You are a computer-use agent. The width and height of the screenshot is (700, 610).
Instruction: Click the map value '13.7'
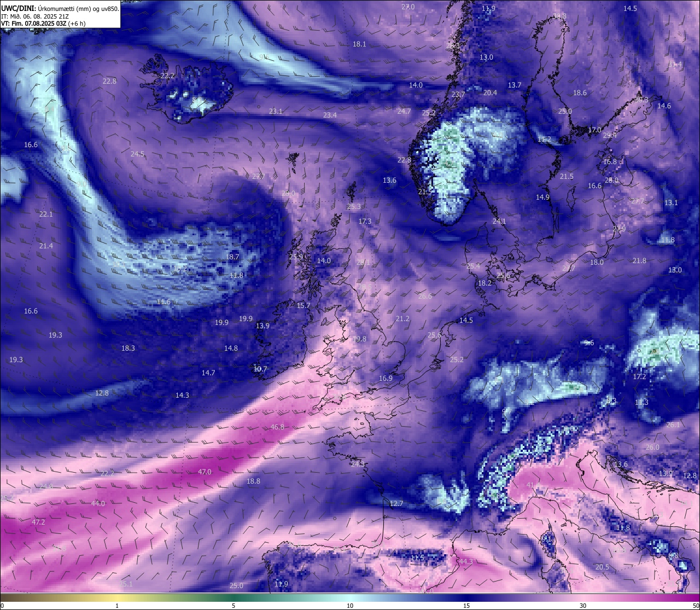(x=515, y=85)
